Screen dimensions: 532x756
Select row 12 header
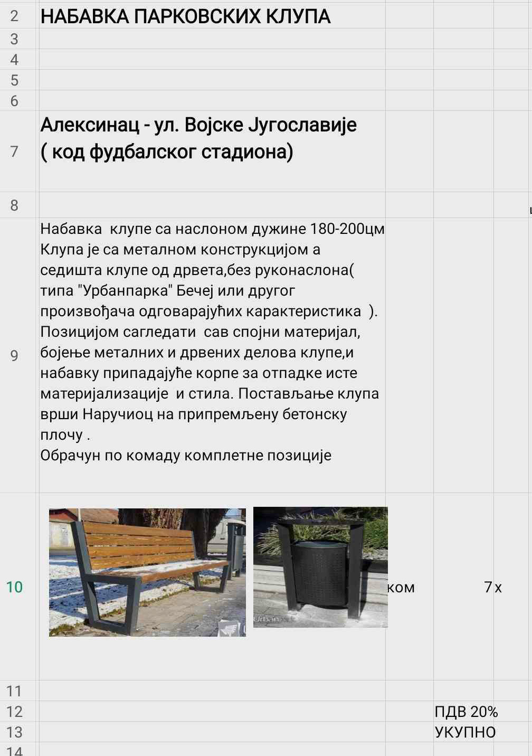point(14,712)
